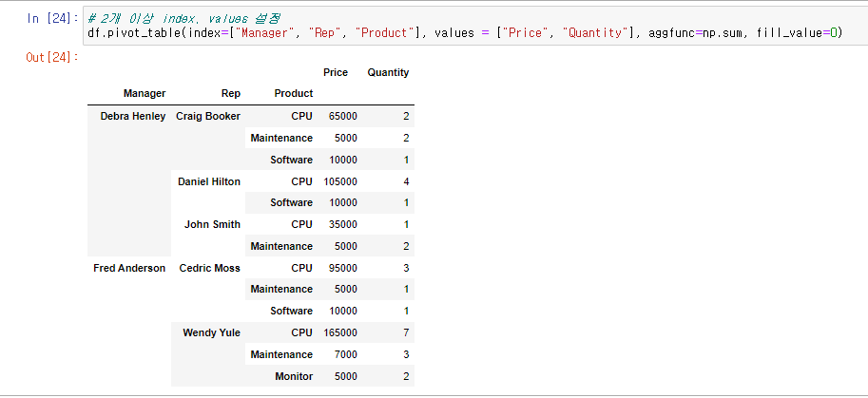Click the price value 35000
Image resolution: width=868 pixels, height=398 pixels.
tap(342, 224)
